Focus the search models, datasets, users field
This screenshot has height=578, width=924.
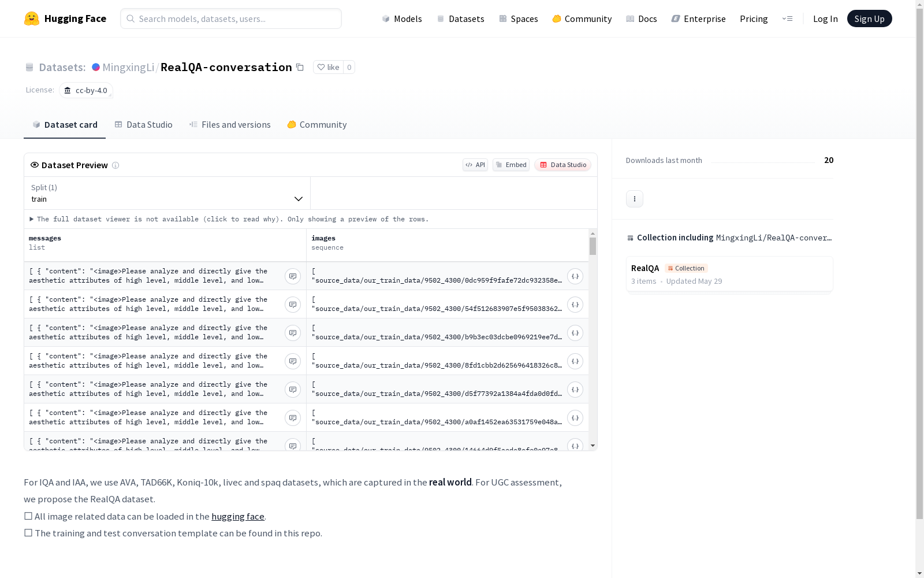231,18
